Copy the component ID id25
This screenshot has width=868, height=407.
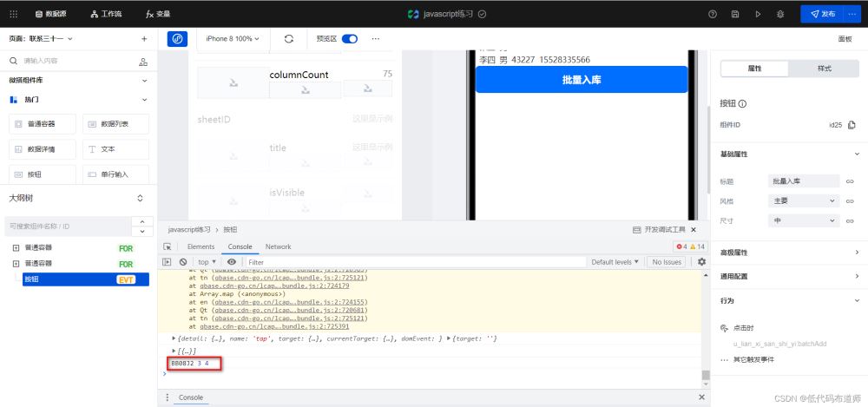click(852, 125)
